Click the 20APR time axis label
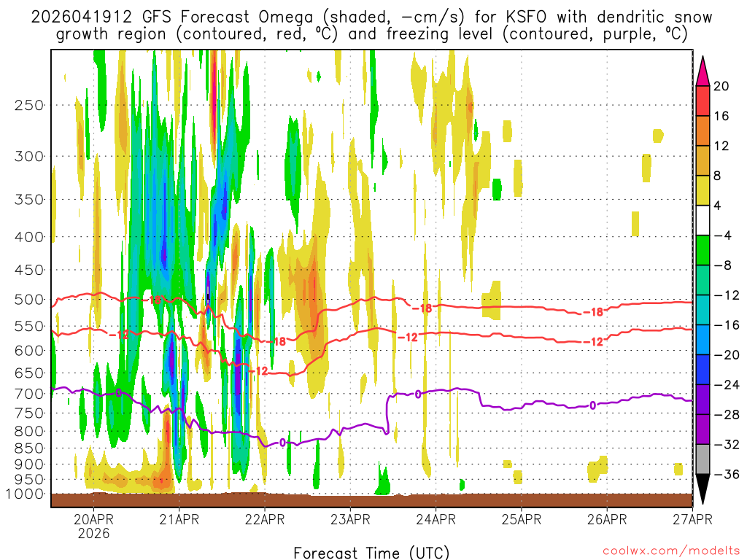Image resolution: width=747 pixels, height=560 pixels. (x=94, y=519)
